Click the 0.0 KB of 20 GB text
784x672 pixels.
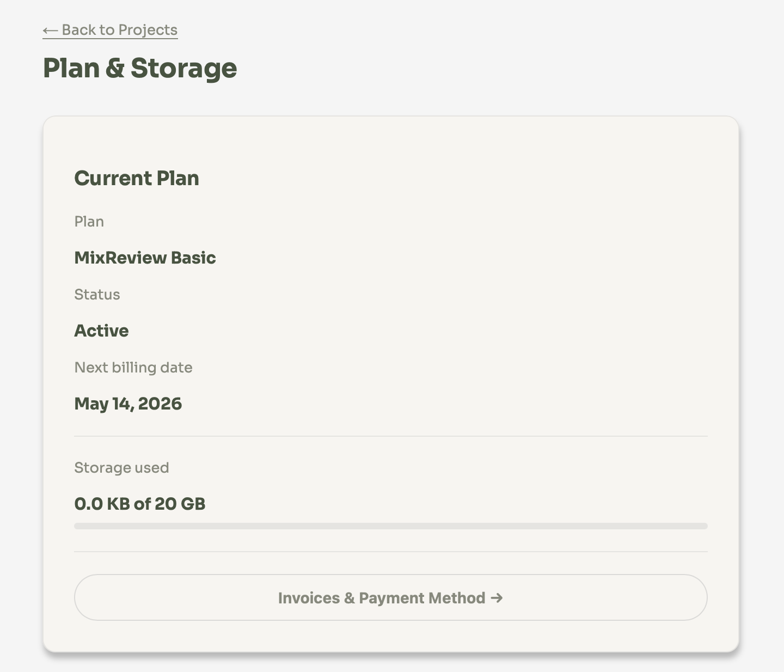click(140, 504)
